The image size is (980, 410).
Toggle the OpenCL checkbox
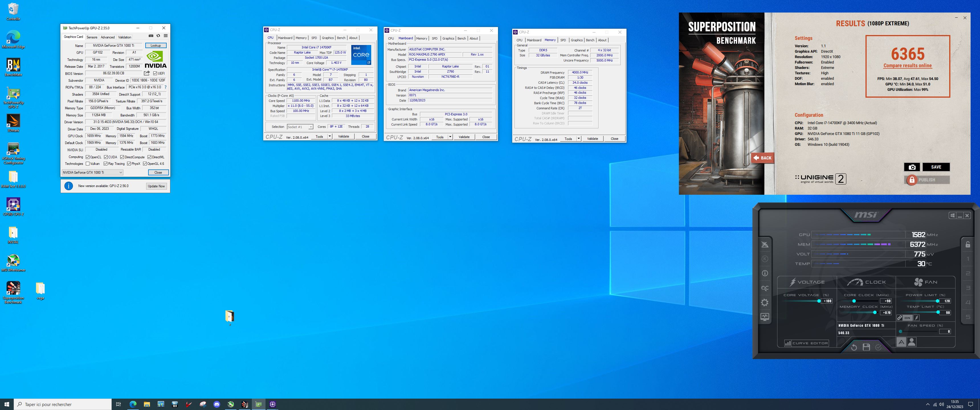coord(87,157)
